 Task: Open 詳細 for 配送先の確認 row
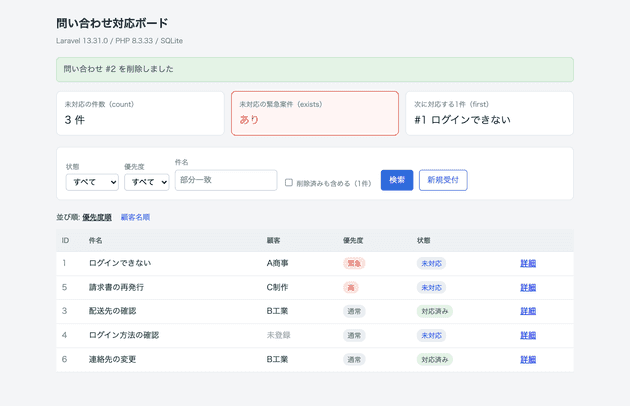[528, 311]
